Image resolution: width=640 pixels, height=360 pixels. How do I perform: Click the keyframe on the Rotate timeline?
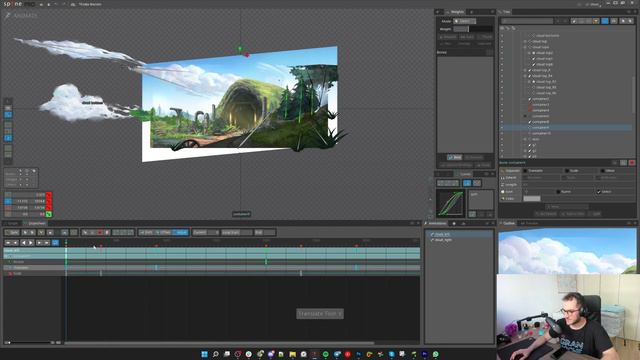[266, 262]
